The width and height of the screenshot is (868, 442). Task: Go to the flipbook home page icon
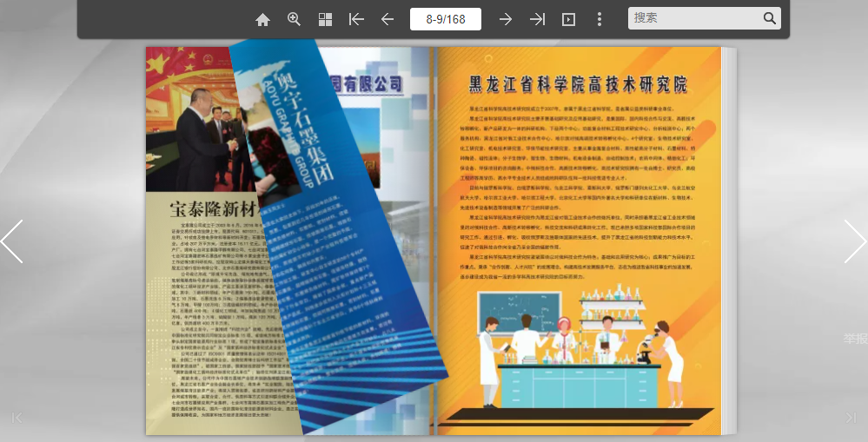click(262, 20)
